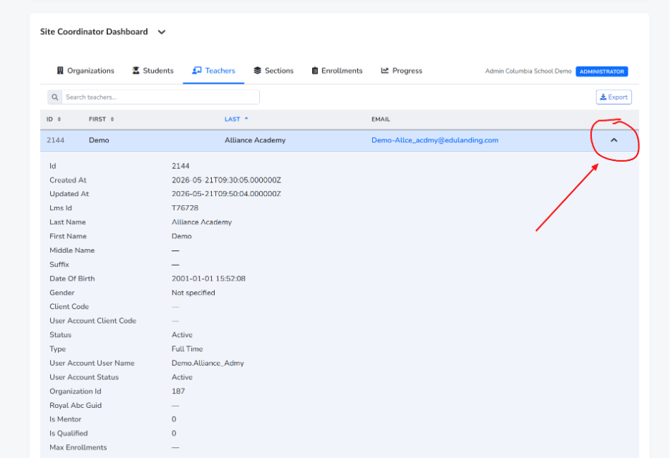
Task: Click the search magnifier icon
Action: (55, 97)
